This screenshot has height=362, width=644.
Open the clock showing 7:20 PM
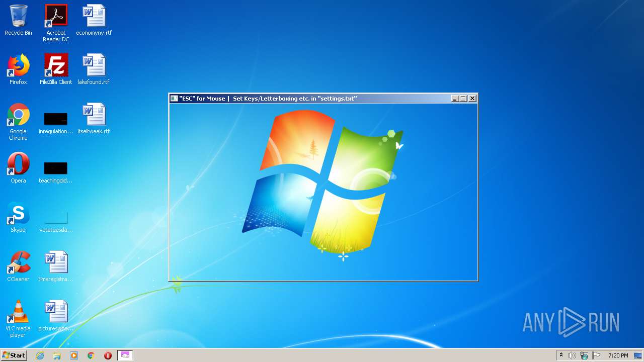(x=618, y=355)
